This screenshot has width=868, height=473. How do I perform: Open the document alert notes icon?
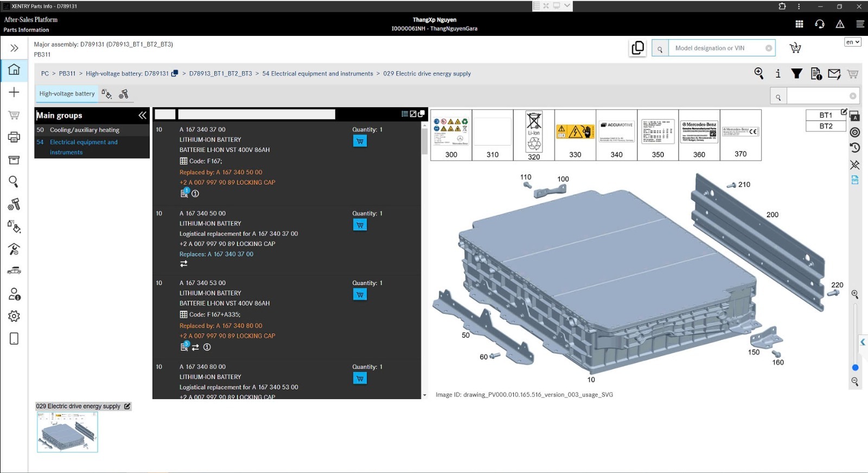point(816,74)
